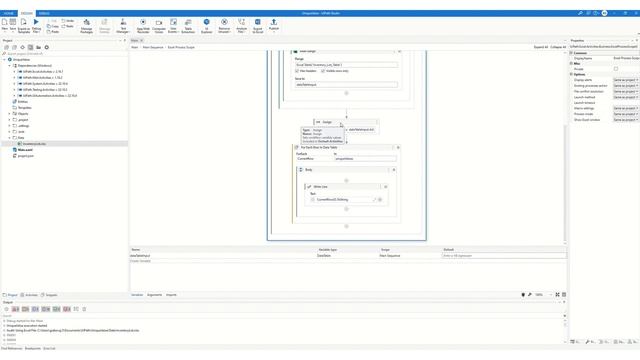Click the fit to screen icon in designer
This screenshot has height=360, width=640.
557,295
